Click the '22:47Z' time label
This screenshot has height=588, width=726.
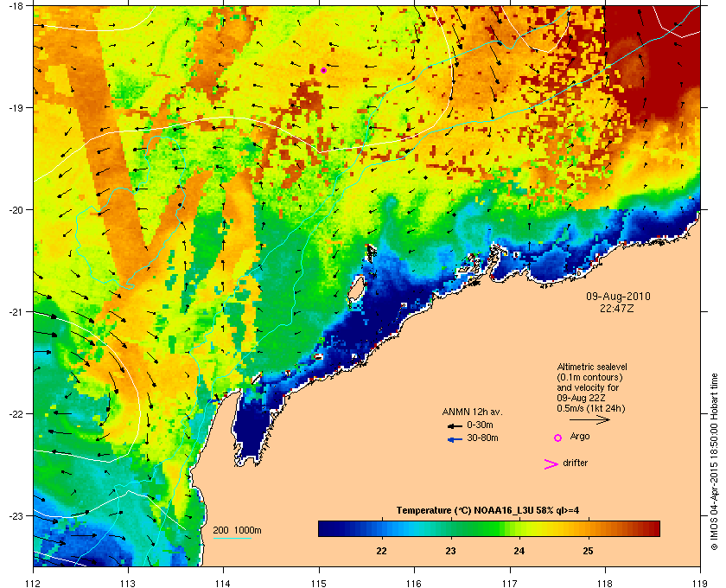click(617, 308)
